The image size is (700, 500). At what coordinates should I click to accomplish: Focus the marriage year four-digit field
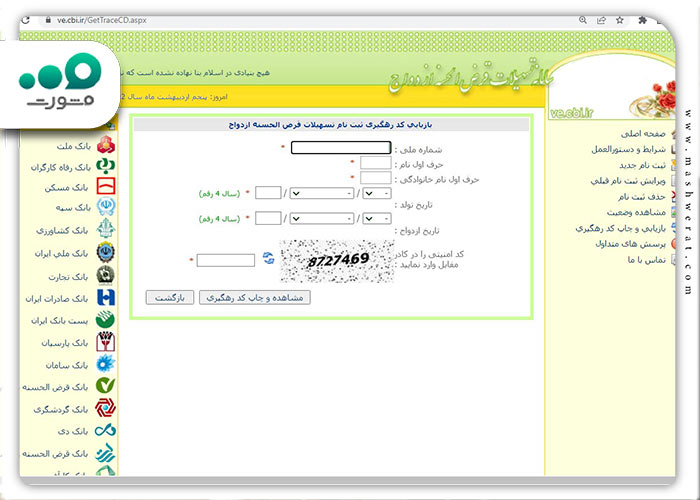click(x=268, y=218)
